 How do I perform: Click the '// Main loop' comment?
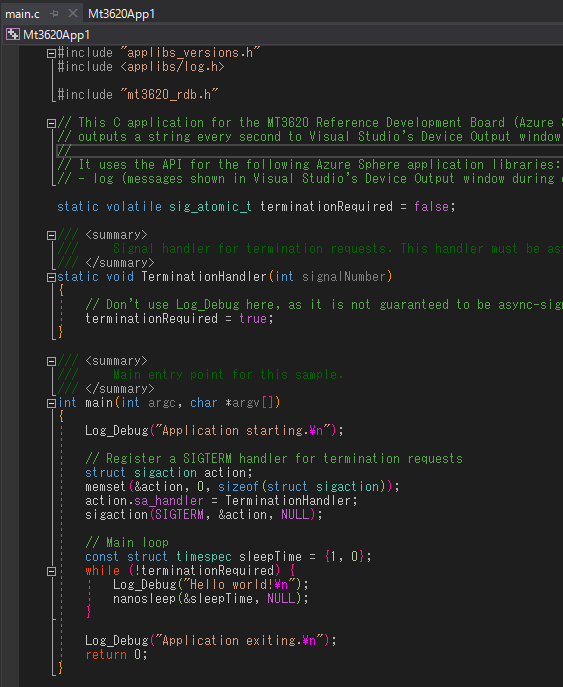click(127, 543)
